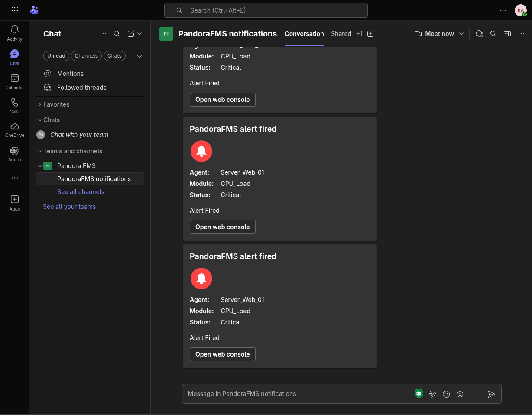
Task: Click See all your teams link
Action: (x=69, y=207)
